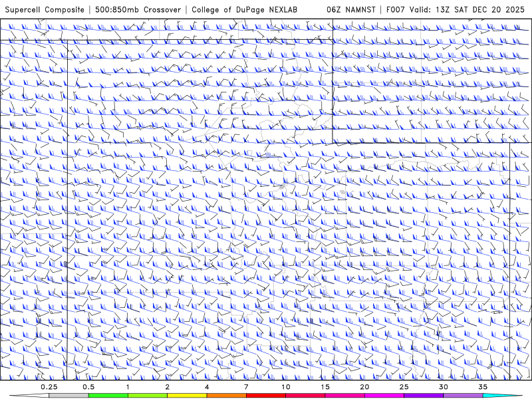Click the yellow 2–4 color bar segment
532x399 pixels.
tap(187, 396)
